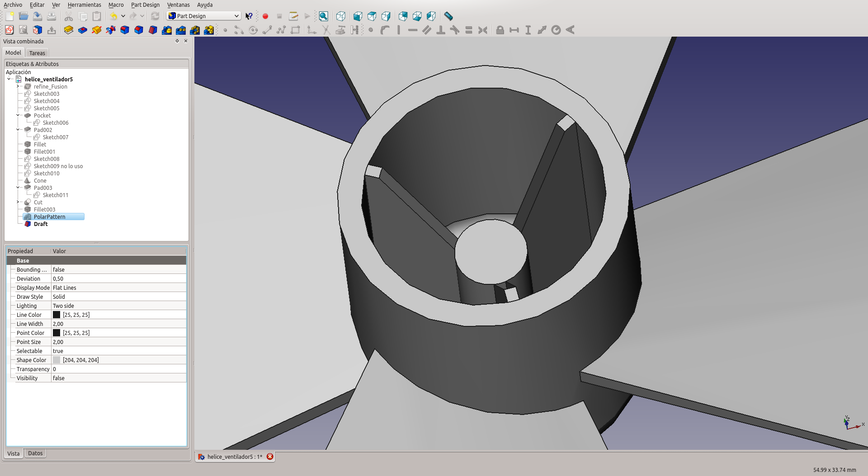Create a new document
This screenshot has height=476, width=868.
pyautogui.click(x=9, y=16)
